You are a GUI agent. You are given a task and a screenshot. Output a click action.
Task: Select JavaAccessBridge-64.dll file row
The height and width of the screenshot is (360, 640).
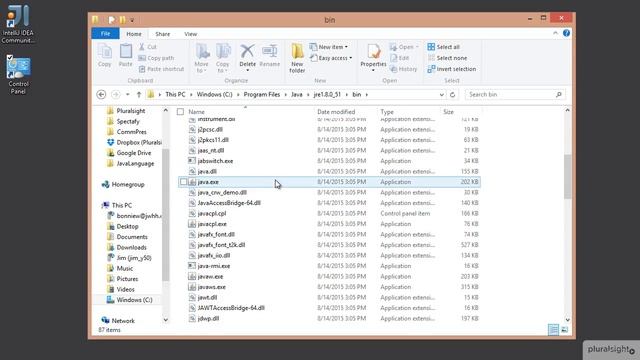pos(329,203)
